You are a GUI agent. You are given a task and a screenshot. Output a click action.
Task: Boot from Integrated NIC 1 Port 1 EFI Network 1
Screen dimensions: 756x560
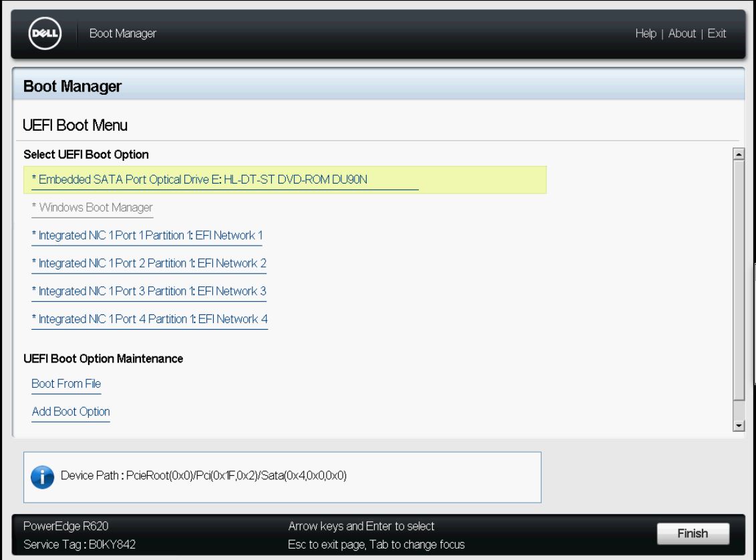coord(147,236)
